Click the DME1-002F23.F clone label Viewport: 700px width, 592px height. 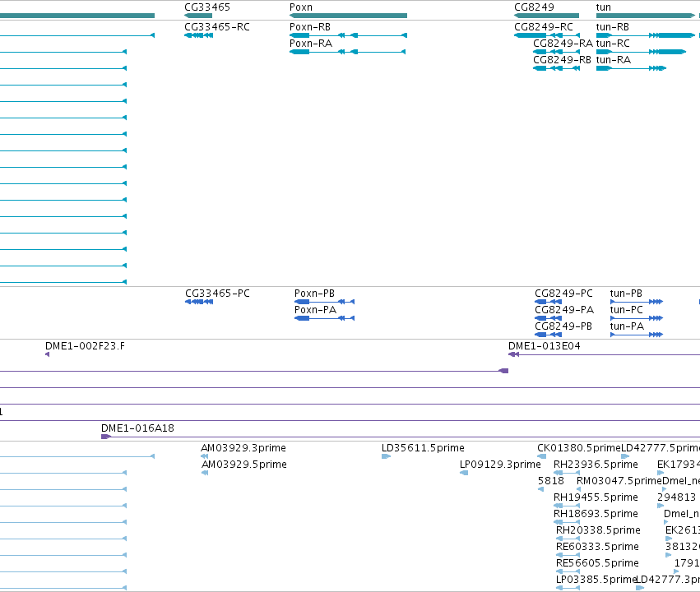85,345
